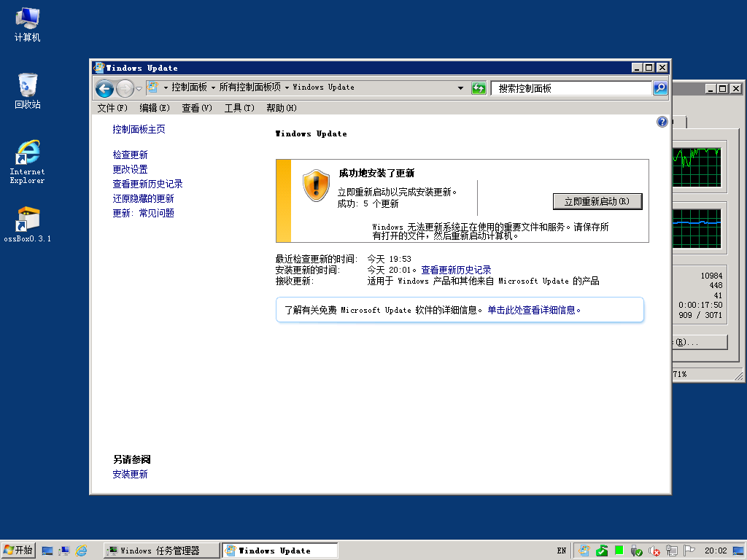The height and width of the screenshot is (560, 747).
Task: Expand the root breadcrumb arrow before 控制面板
Action: (x=166, y=87)
